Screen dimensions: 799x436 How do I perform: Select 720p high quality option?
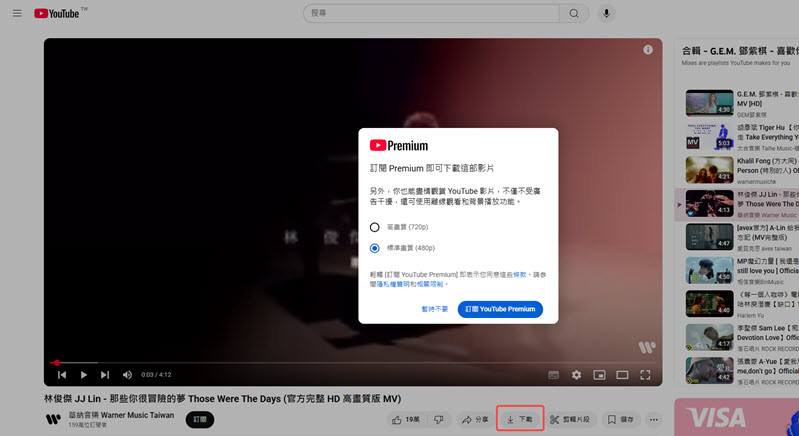[375, 227]
